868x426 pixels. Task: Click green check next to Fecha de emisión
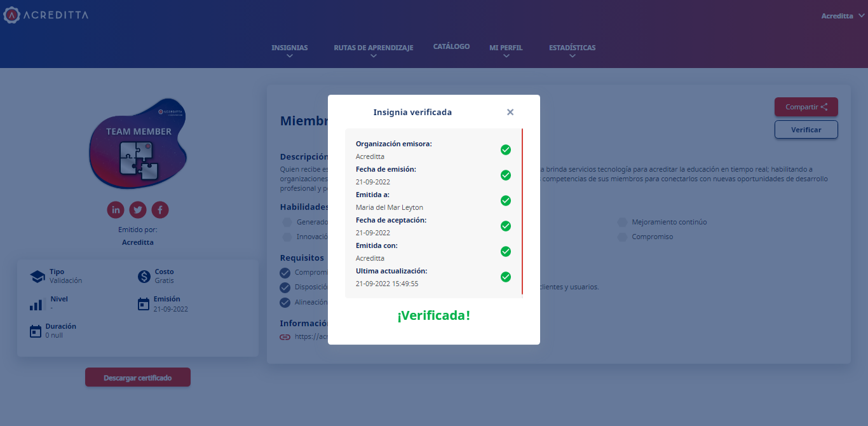pos(506,175)
